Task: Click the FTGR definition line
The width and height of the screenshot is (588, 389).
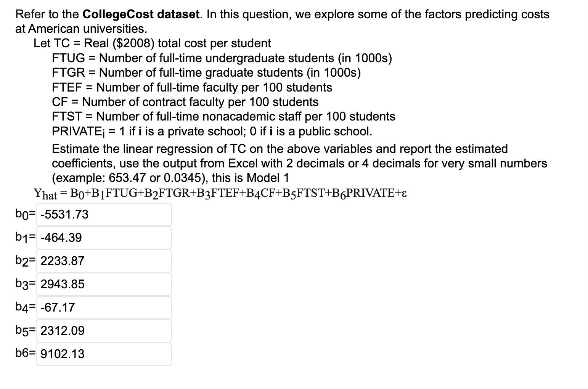Action: (207, 72)
